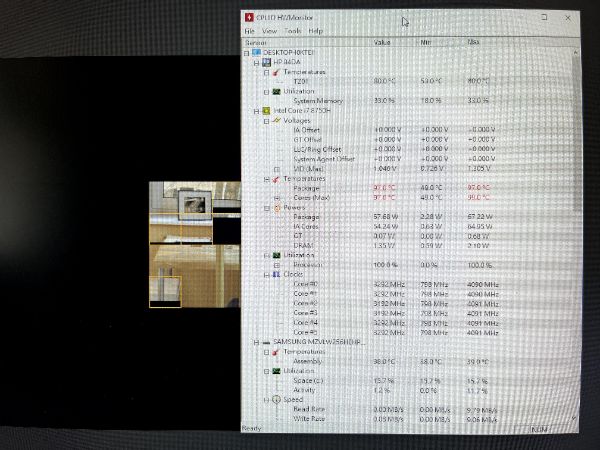
Task: Click the scrollbar up arrow
Action: pos(575,52)
